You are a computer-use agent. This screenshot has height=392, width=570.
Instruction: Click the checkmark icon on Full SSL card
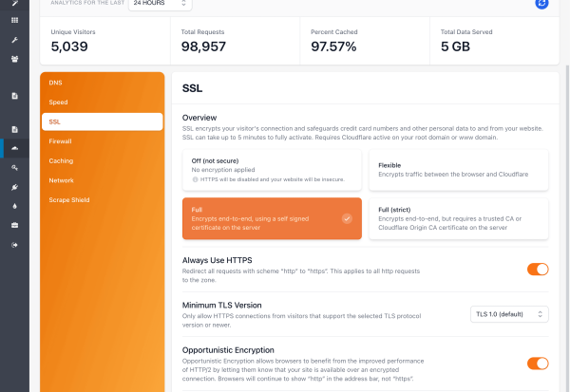[x=347, y=218]
